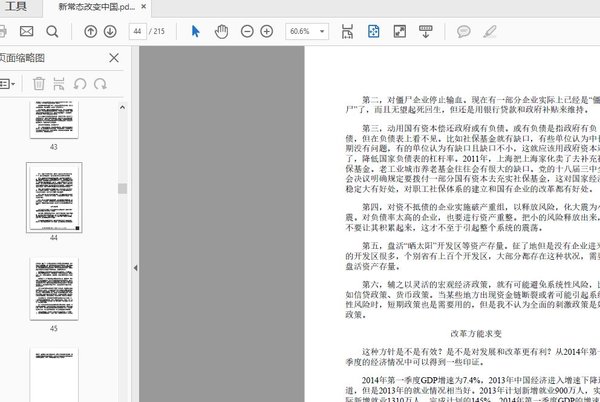Switch to the 工具 tab
The width and height of the screenshot is (600, 402).
pos(16,7)
